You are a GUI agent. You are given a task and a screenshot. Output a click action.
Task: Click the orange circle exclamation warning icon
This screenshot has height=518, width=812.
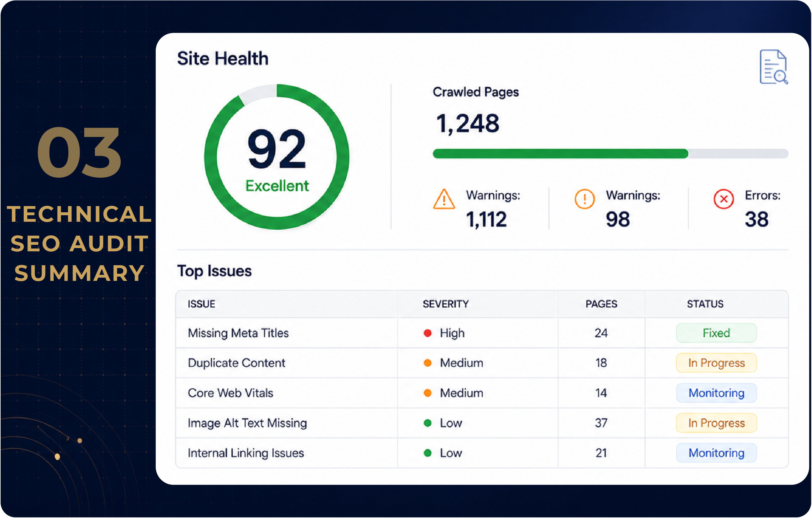pyautogui.click(x=585, y=199)
